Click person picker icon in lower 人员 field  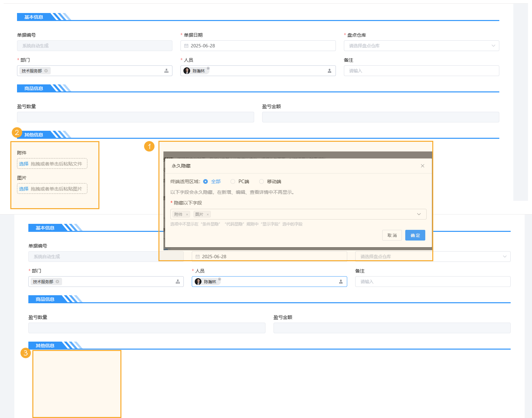341,282
